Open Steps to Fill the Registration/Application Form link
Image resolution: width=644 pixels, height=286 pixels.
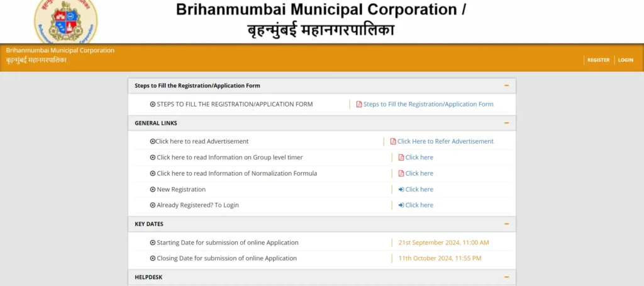point(428,105)
